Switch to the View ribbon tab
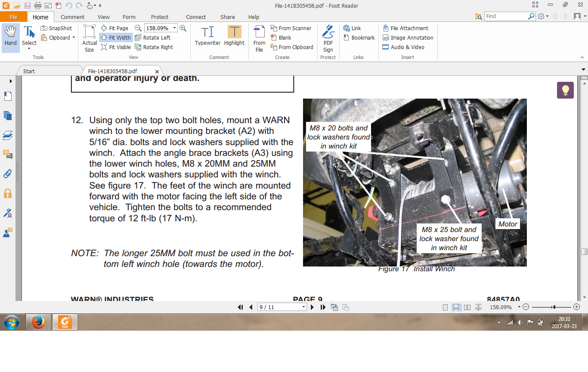This screenshot has width=588, height=372. point(104,17)
